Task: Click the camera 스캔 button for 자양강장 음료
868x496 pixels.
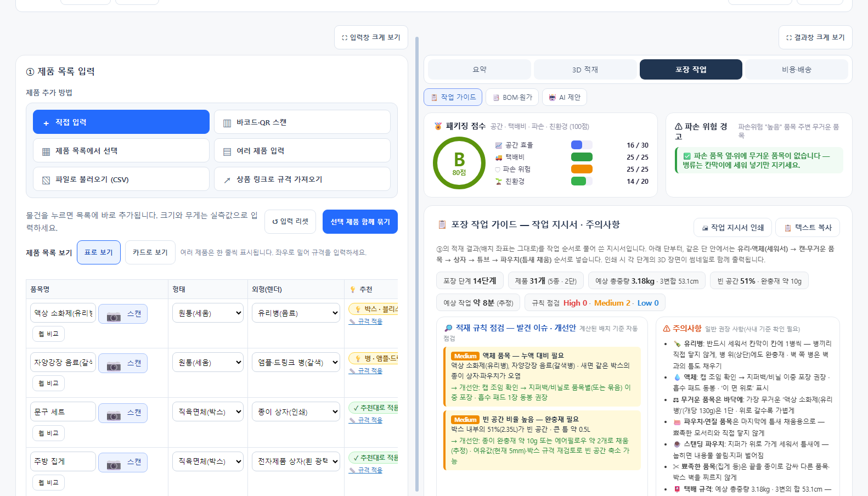Action: [123, 363]
